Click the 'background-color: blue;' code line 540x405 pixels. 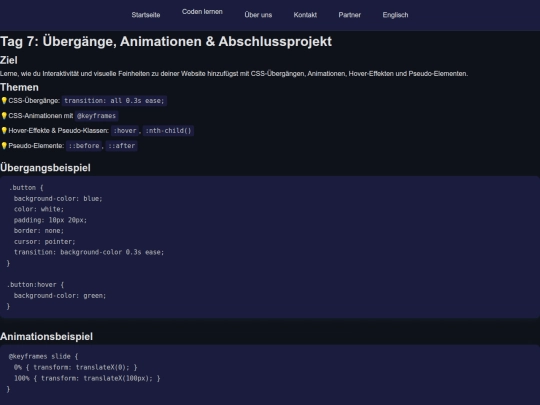pos(58,199)
